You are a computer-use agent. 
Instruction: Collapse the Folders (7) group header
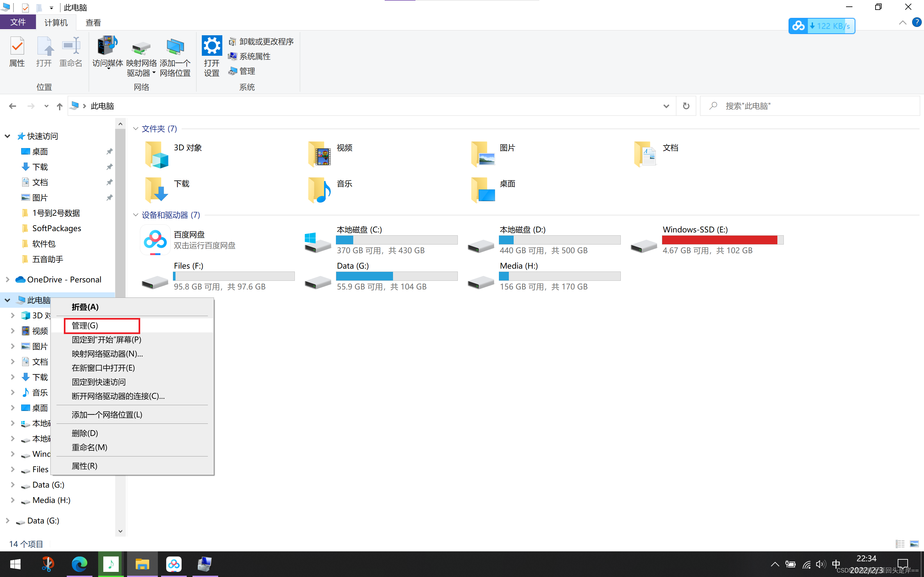coord(135,129)
